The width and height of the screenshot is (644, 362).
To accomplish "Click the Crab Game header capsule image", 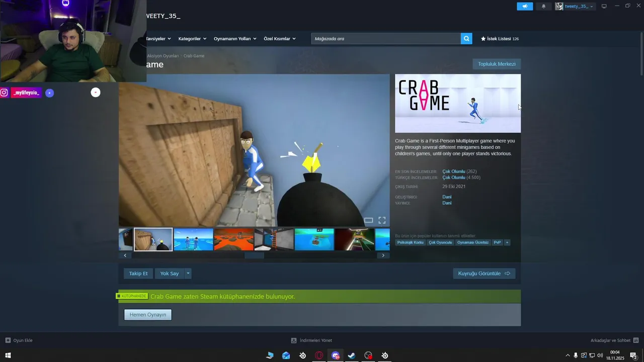I will (458, 104).
